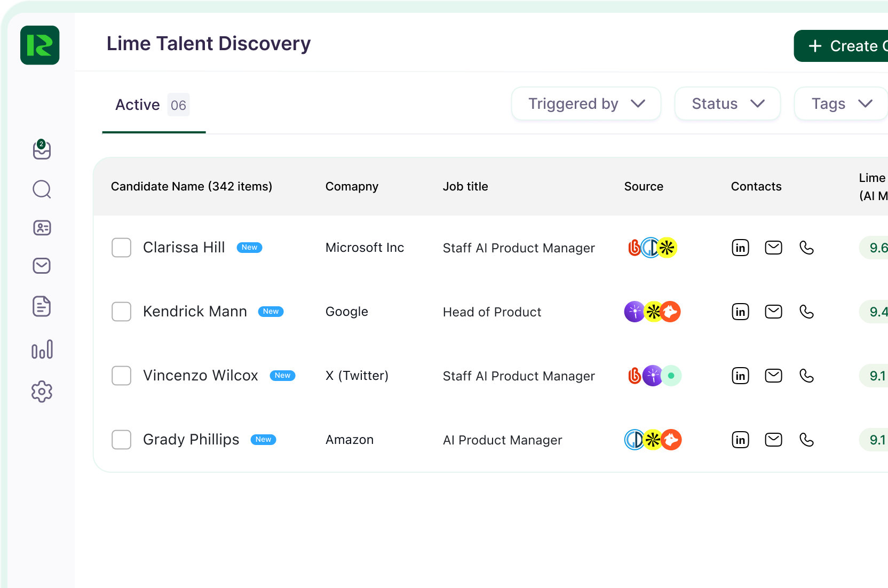Email Grady Phillips via envelope icon

(774, 440)
